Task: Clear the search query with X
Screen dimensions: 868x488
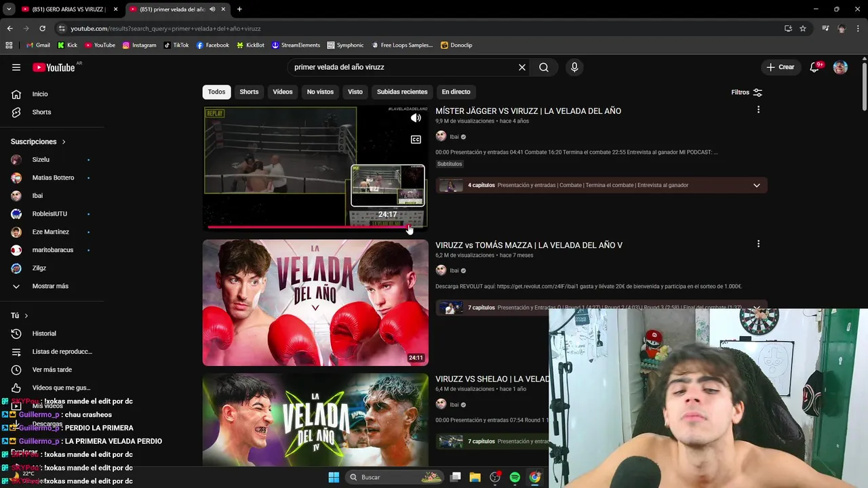Action: tap(522, 67)
